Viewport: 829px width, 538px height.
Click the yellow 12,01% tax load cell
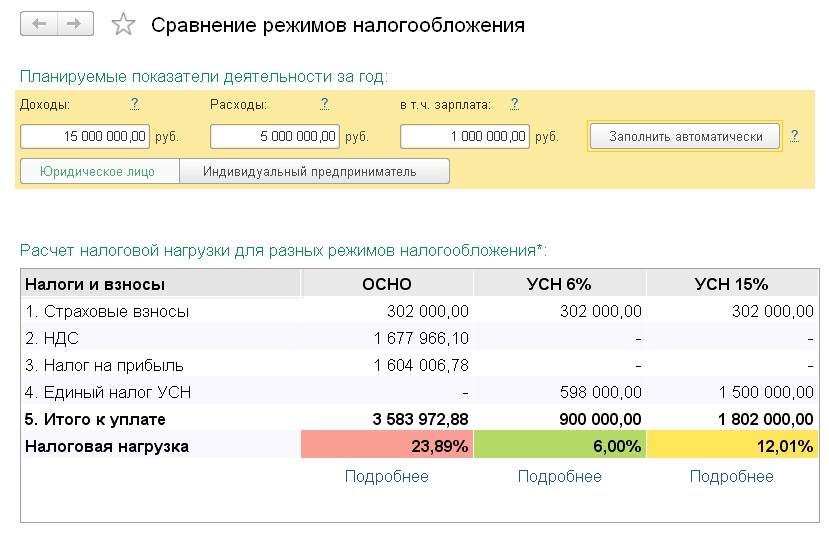click(x=732, y=446)
